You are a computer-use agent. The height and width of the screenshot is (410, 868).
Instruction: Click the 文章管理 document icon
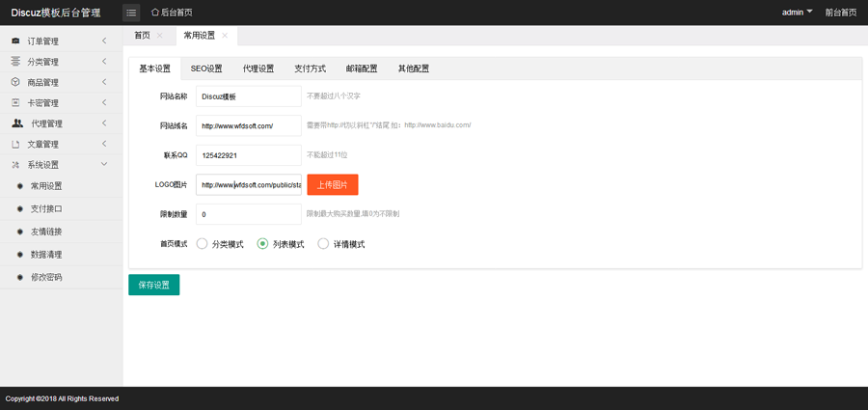15,144
